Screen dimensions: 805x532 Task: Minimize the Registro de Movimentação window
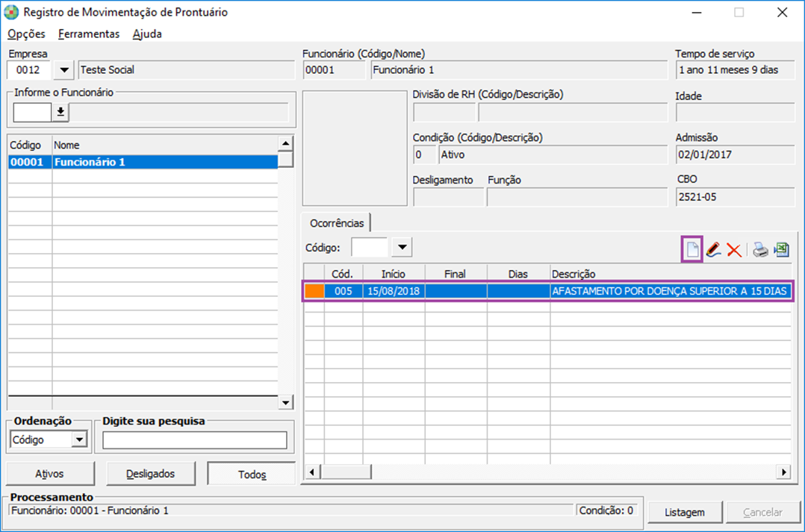[697, 13]
